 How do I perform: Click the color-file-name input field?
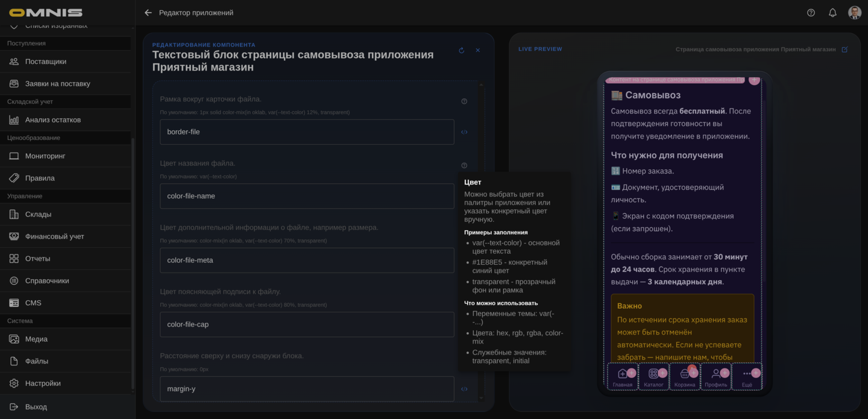(307, 196)
